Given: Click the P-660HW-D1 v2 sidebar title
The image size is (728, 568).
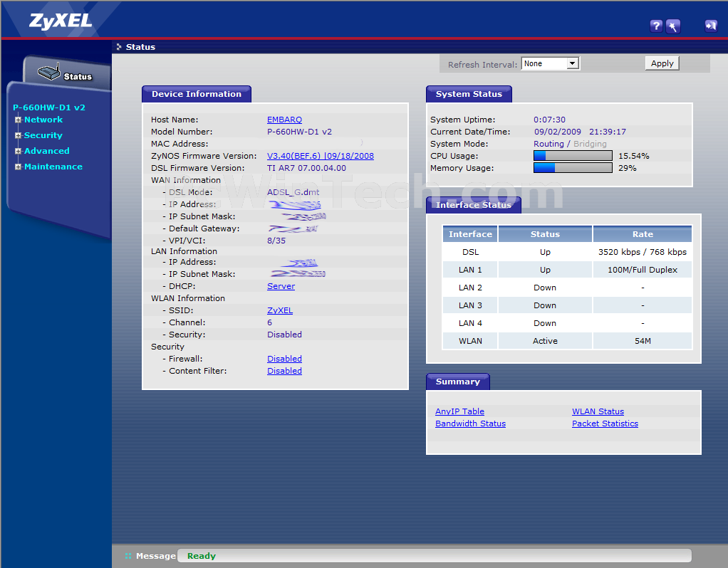Looking at the screenshot, I should click(49, 107).
